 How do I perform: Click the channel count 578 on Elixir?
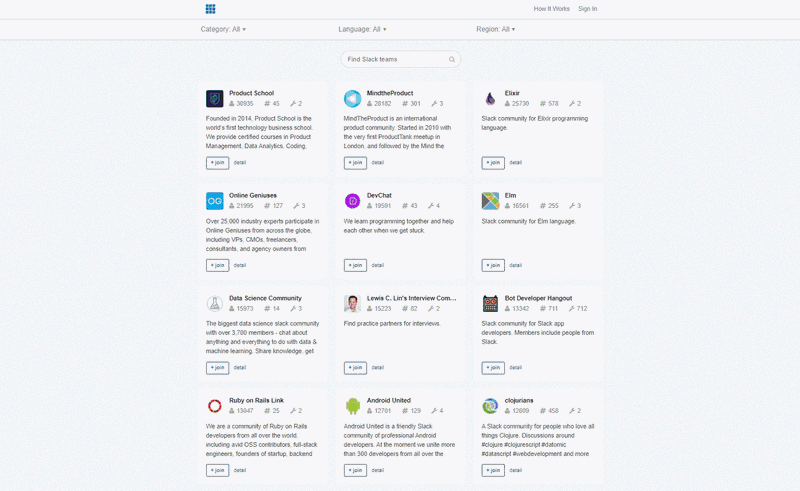tap(549, 104)
